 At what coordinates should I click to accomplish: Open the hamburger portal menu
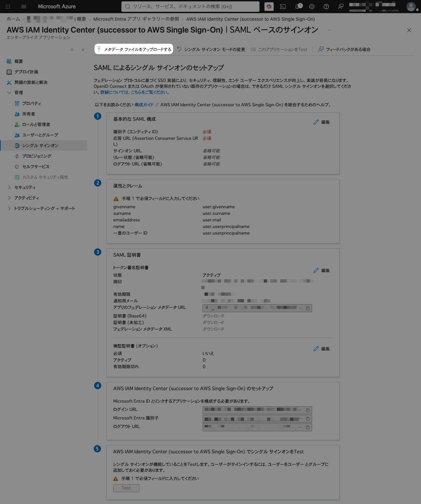24,7
